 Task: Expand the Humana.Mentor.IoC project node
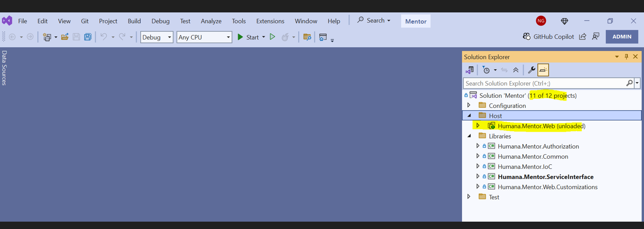point(478,166)
